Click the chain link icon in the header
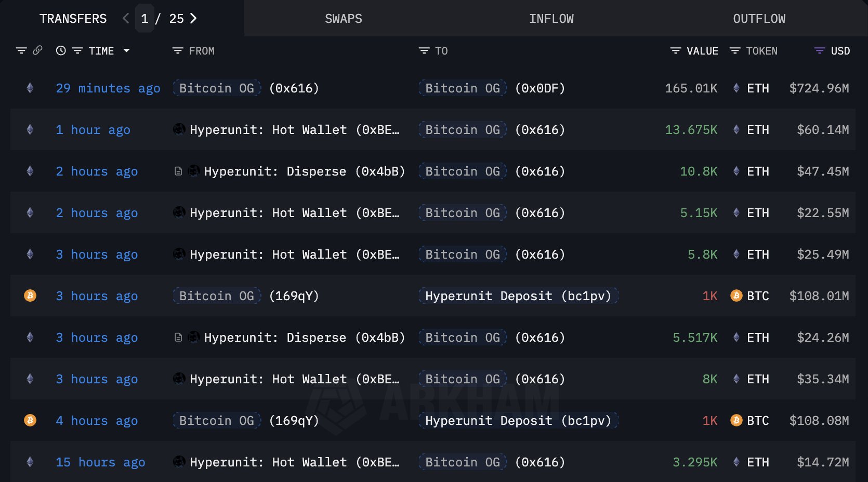This screenshot has width=868, height=482. [36, 50]
